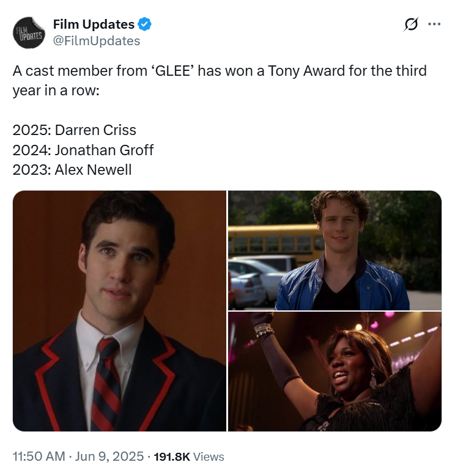Click the blue verified badge

pyautogui.click(x=145, y=24)
